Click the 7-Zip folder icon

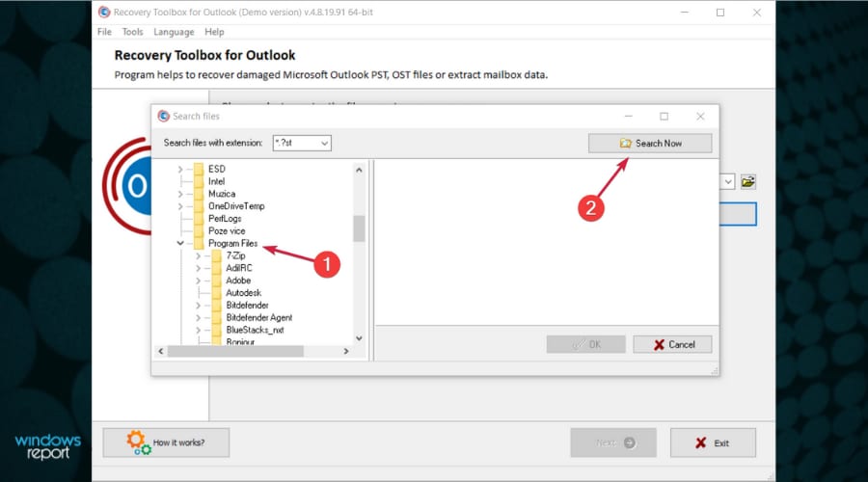(216, 255)
